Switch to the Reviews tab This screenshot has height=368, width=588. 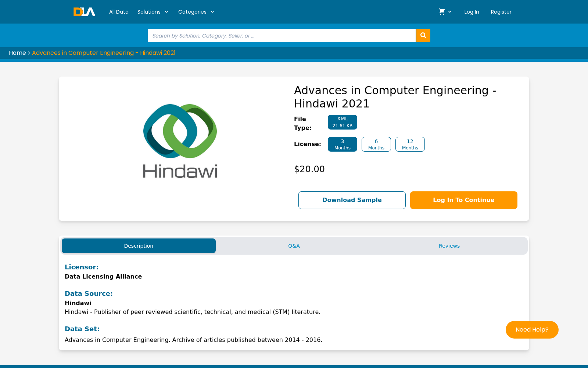click(449, 246)
